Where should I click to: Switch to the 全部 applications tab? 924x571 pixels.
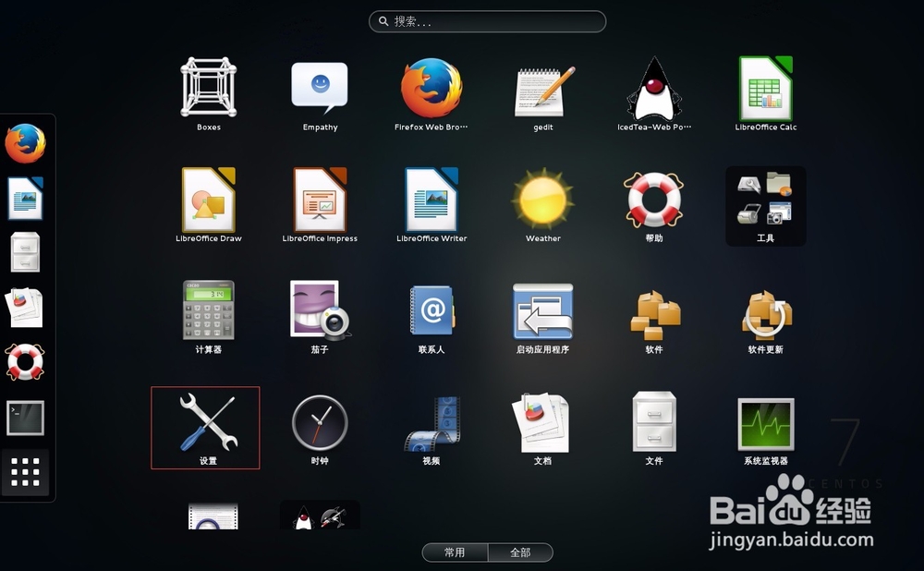pos(519,552)
